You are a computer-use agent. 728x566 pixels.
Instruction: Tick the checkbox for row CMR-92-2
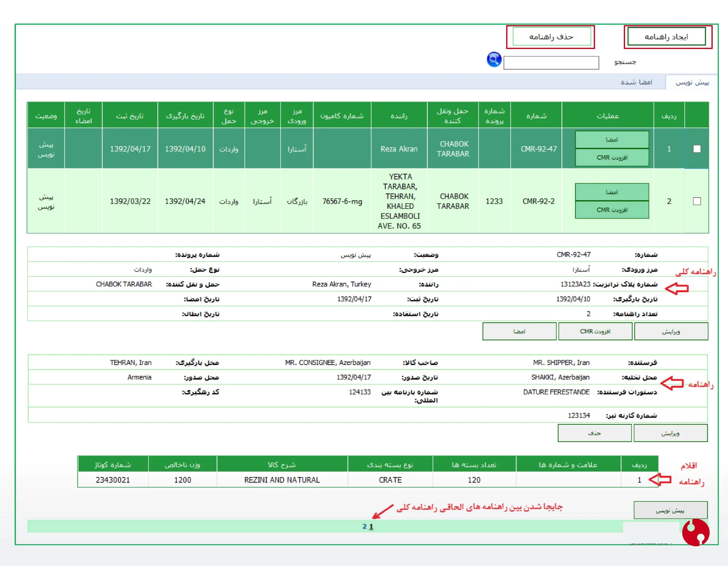[697, 201]
